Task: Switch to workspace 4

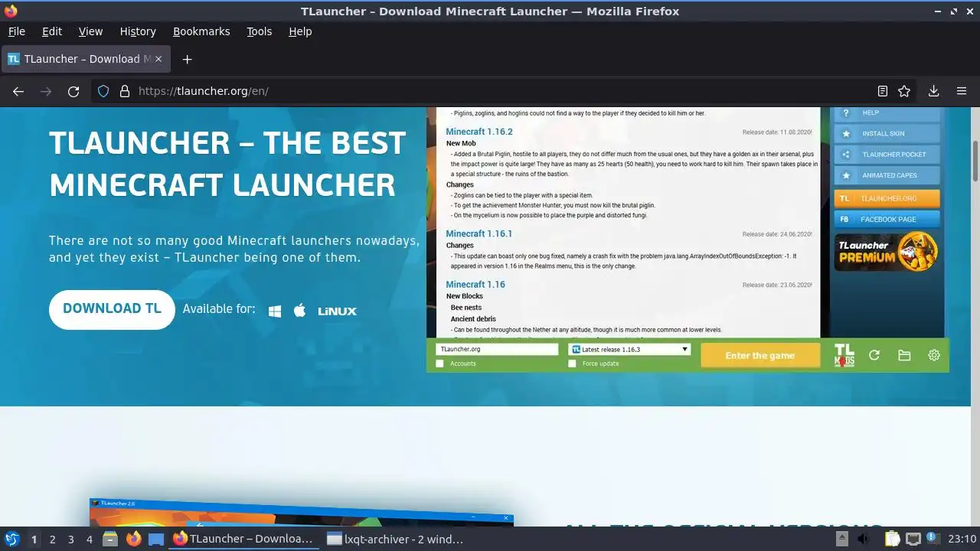Action: [89, 539]
